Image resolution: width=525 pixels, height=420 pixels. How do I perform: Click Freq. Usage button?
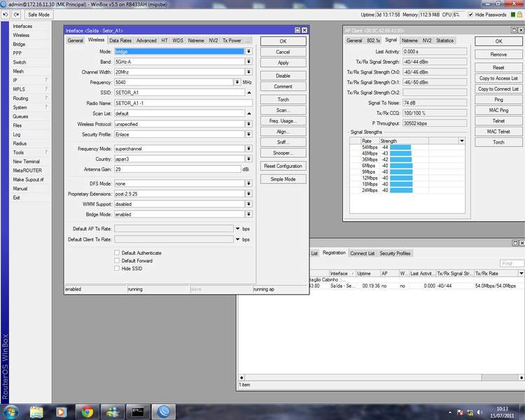point(283,121)
